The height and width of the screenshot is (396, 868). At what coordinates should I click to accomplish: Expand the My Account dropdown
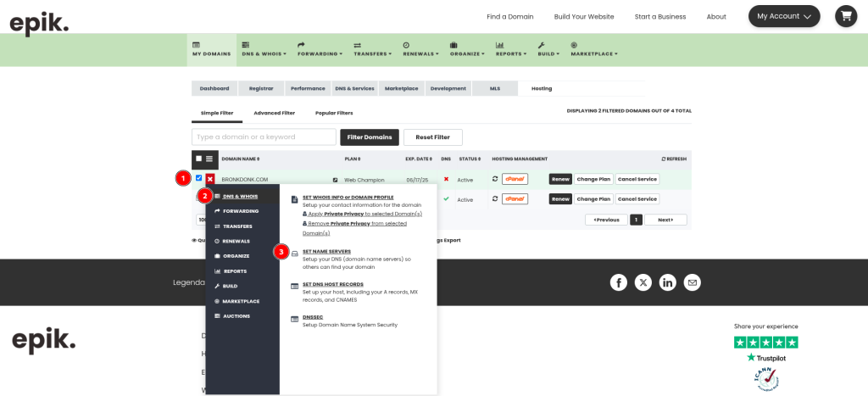point(784,16)
